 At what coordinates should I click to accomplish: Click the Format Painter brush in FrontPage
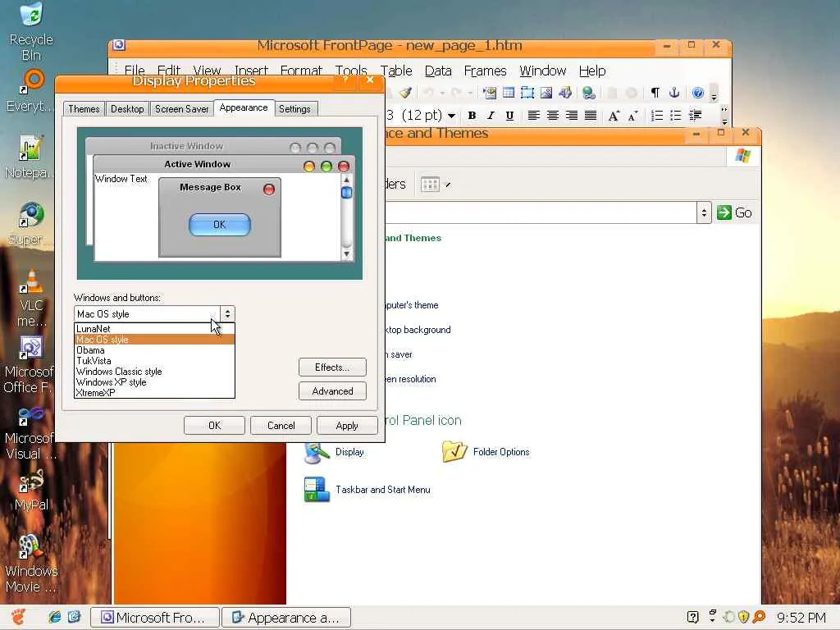pos(405,93)
